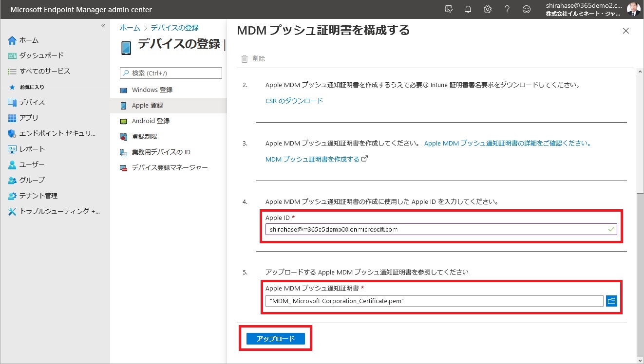This screenshot has height=364, width=644.
Task: Click the certificate file path field
Action: click(x=435, y=301)
